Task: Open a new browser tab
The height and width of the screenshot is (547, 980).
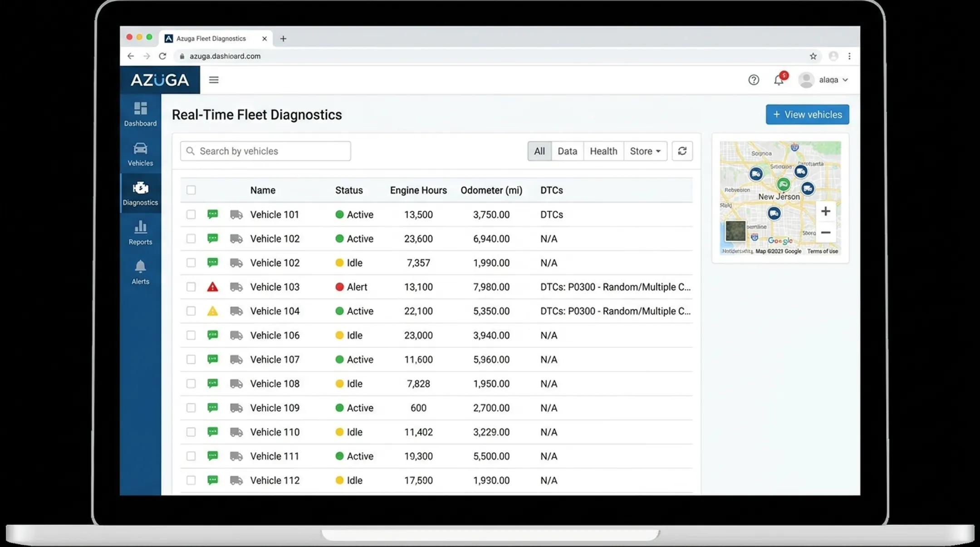Action: [x=283, y=39]
